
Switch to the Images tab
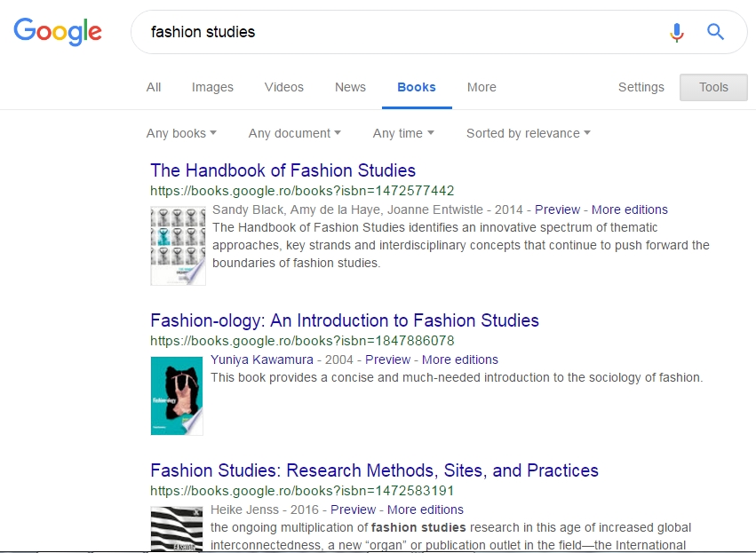pyautogui.click(x=212, y=87)
